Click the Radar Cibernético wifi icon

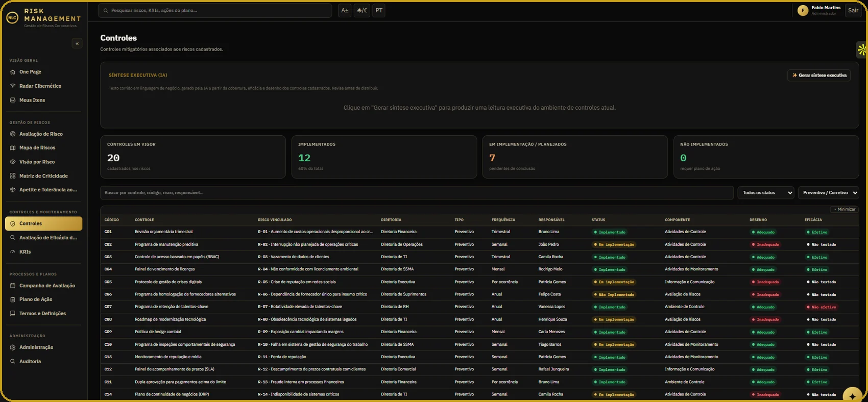point(13,86)
